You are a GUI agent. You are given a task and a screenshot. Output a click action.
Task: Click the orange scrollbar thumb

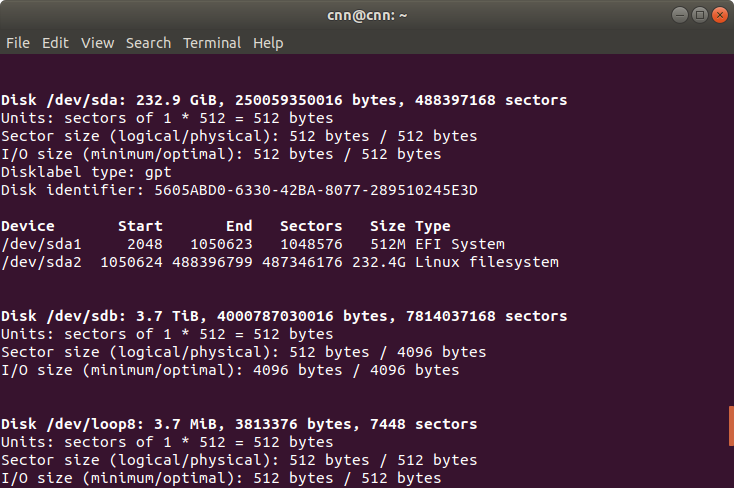tap(730, 425)
